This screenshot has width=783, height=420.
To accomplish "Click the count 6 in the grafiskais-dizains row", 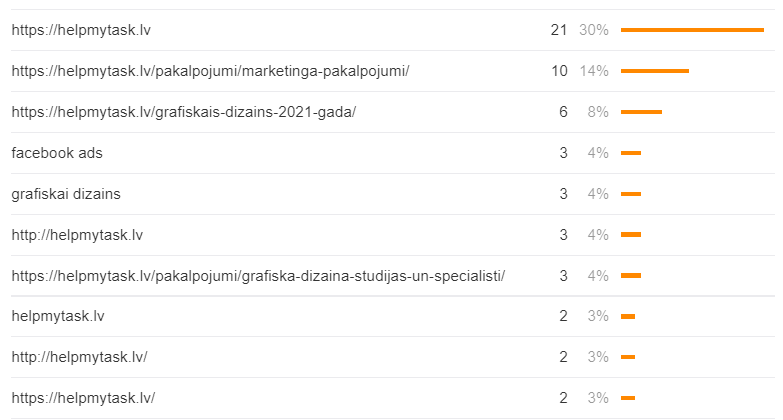I will pyautogui.click(x=564, y=112).
